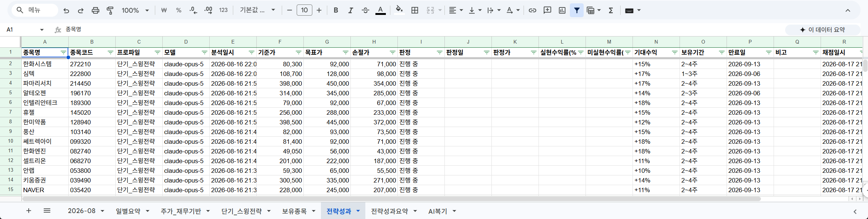Switch to 전략성과요약 sheet tab

point(389,211)
